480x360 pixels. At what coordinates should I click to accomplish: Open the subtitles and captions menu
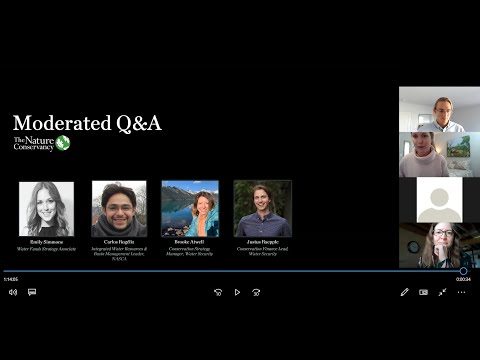pos(32,292)
